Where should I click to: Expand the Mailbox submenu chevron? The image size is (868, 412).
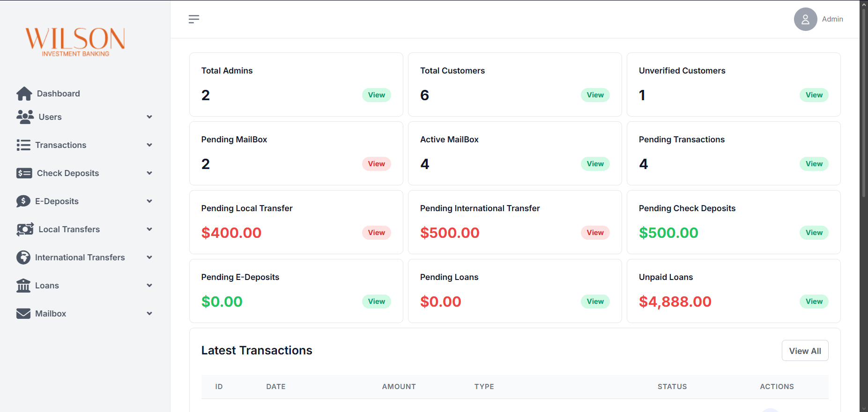click(149, 314)
